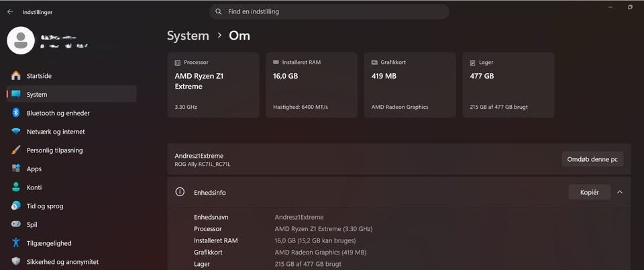
Task: Click ROG Ally RC71L_RC71L model text
Action: coord(203,165)
